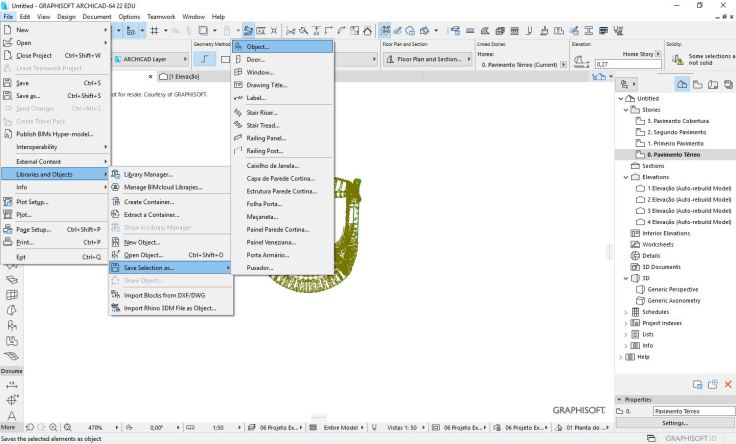Open the Edit menu
Image resolution: width=736 pixels, height=444 pixels.
pyautogui.click(x=25, y=16)
